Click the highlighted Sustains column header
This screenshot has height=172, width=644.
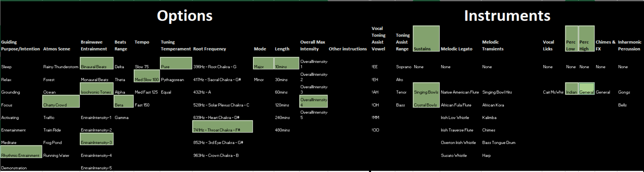(426, 39)
